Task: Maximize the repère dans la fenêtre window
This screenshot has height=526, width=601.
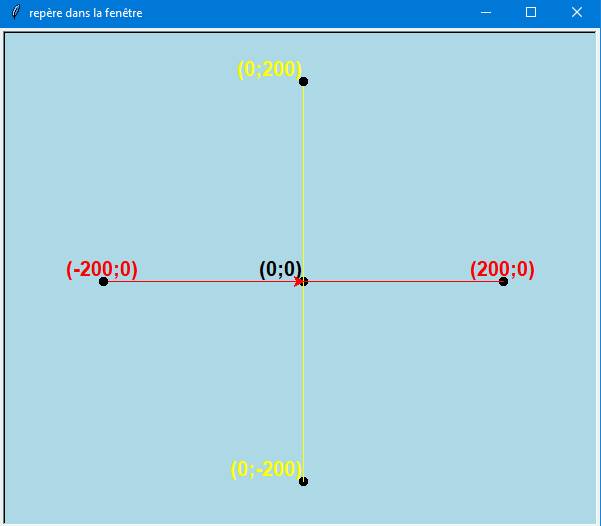Action: pyautogui.click(x=531, y=13)
